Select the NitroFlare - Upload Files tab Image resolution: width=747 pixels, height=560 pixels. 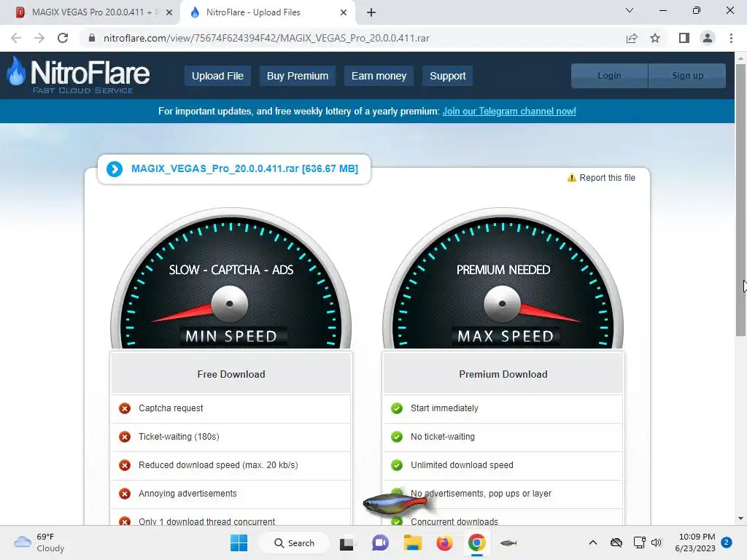click(x=267, y=12)
